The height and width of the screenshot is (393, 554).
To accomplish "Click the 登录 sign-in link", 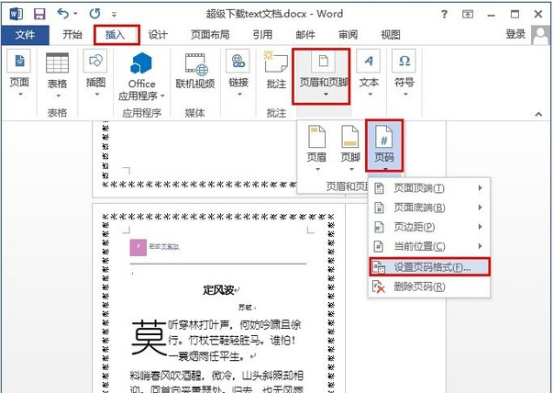I will click(x=515, y=34).
